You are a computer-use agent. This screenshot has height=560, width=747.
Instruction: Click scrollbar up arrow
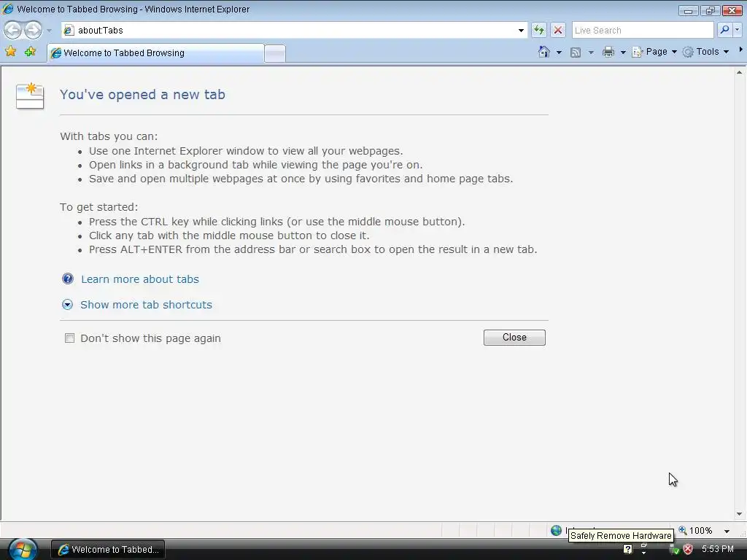pyautogui.click(x=740, y=73)
